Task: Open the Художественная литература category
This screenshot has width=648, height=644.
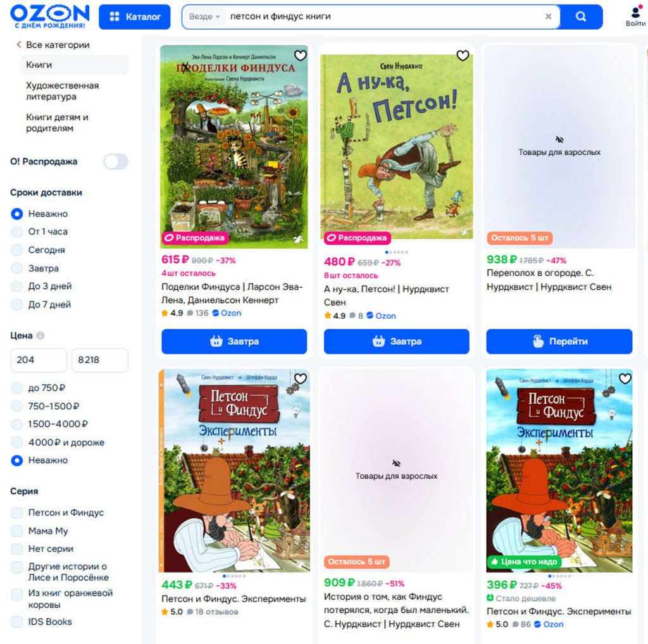Action: tap(63, 91)
